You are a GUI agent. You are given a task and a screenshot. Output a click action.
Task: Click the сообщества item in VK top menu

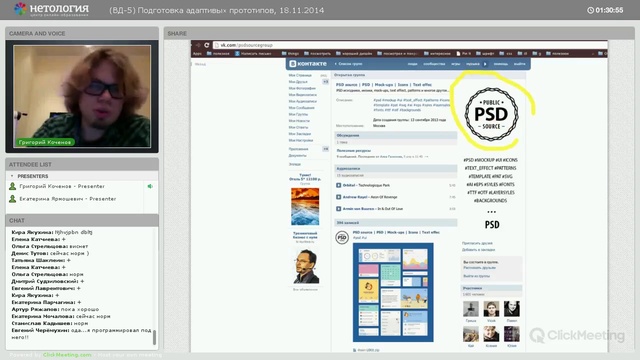pyautogui.click(x=434, y=64)
